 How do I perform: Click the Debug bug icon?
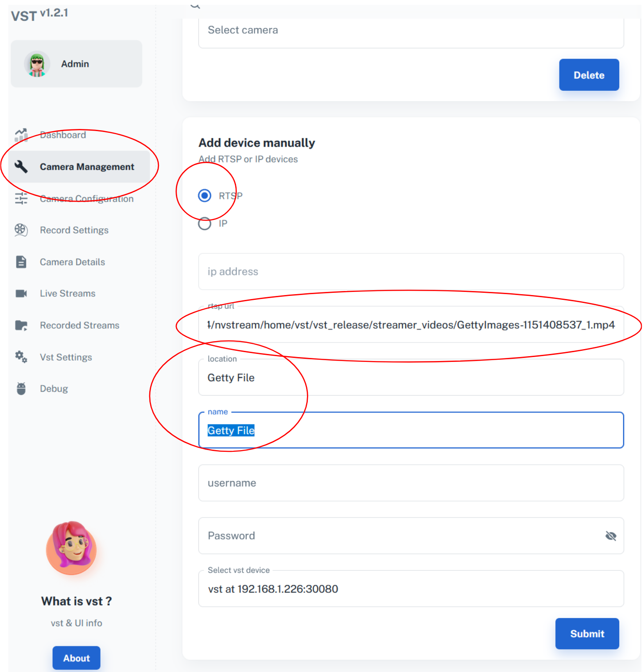[21, 388]
